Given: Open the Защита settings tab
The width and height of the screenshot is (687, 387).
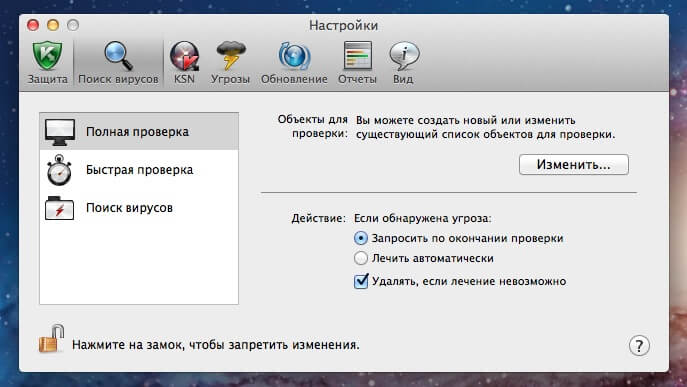Looking at the screenshot, I should (x=47, y=62).
